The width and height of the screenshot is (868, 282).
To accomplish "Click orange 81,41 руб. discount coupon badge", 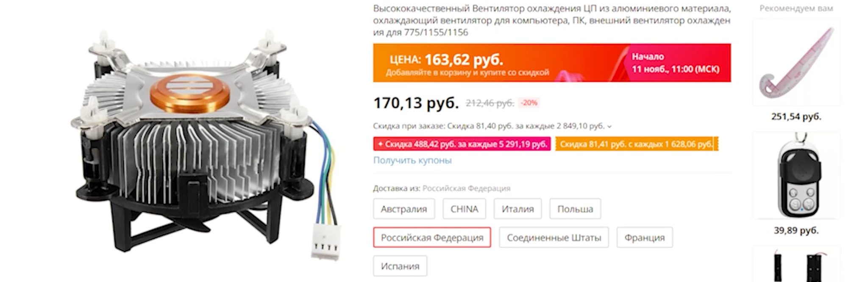I will (637, 144).
